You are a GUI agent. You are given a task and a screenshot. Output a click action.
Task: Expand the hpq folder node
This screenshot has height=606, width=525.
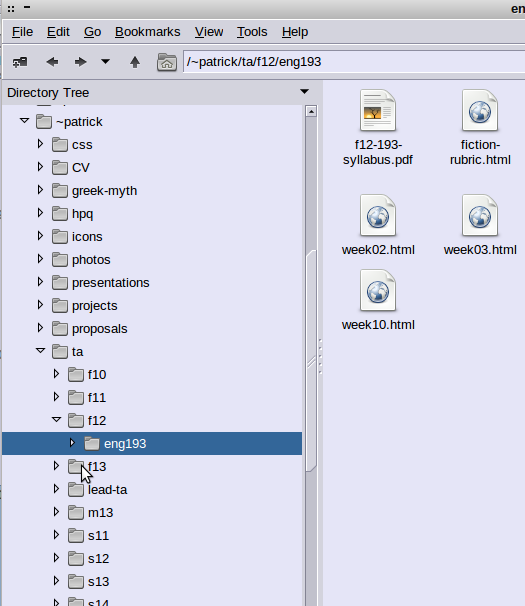coord(40,213)
